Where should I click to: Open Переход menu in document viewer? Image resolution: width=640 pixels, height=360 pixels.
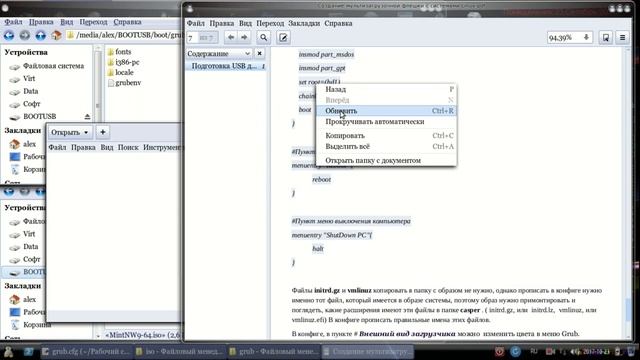[270, 23]
